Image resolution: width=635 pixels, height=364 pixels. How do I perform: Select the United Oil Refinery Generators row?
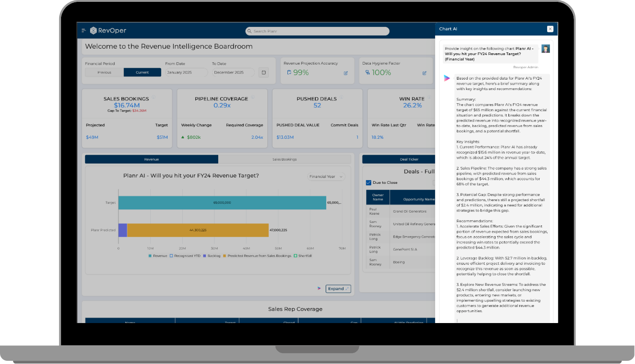400,224
